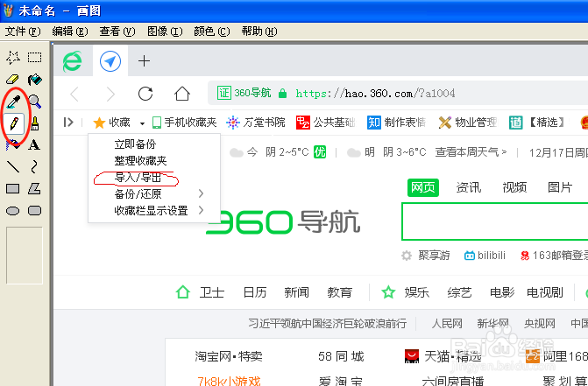Pick the Eraser tool
The height and width of the screenshot is (386, 588).
point(13,80)
